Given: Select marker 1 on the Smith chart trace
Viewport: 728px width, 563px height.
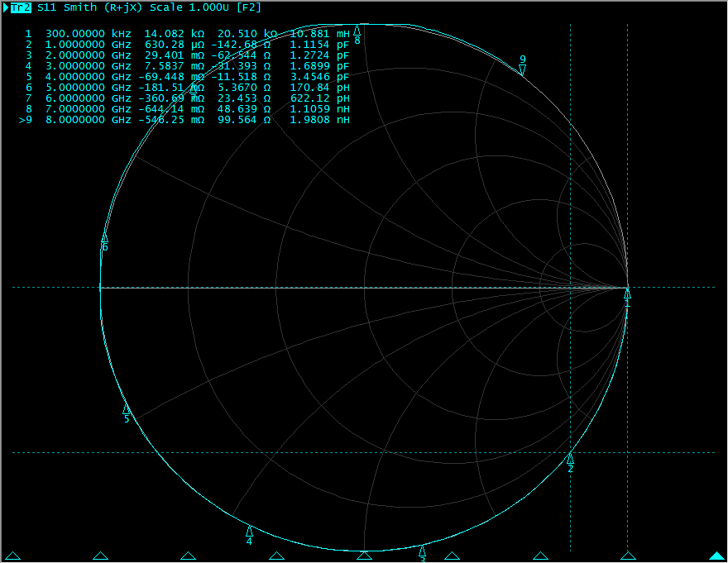Looking at the screenshot, I should click(627, 293).
